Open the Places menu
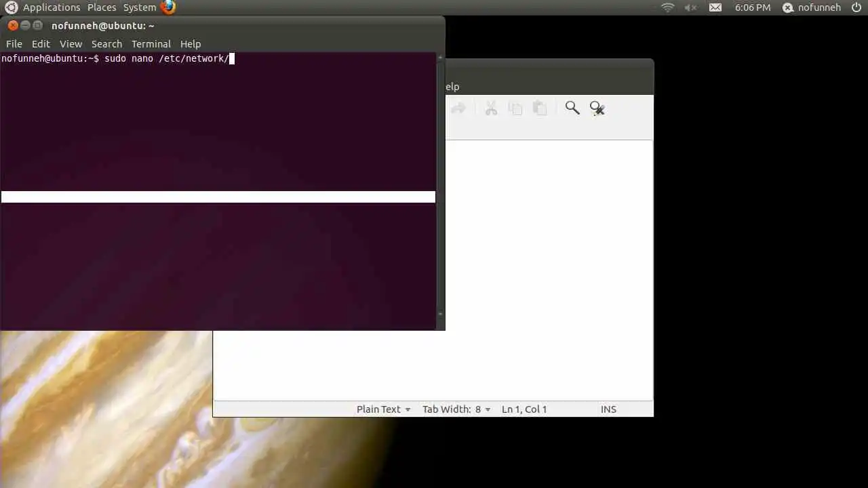The height and width of the screenshot is (488, 868). (102, 7)
